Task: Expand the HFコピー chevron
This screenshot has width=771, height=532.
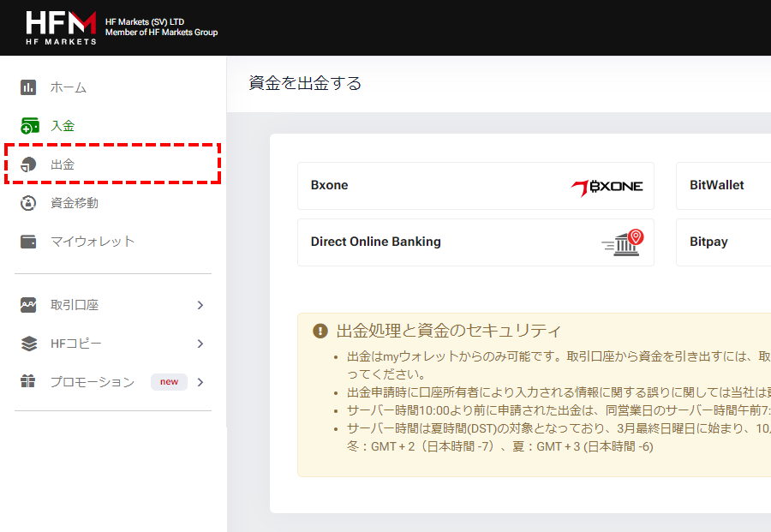Action: pos(200,344)
